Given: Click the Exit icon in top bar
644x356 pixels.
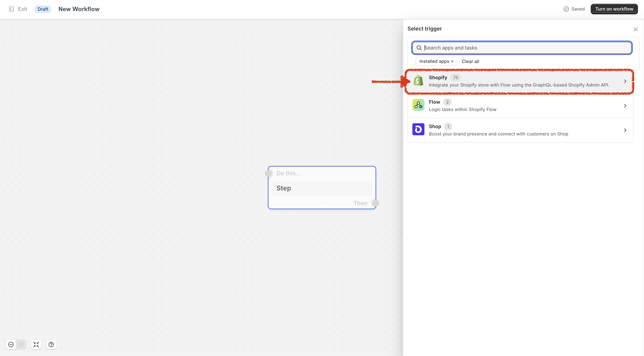Looking at the screenshot, I should (x=11, y=9).
